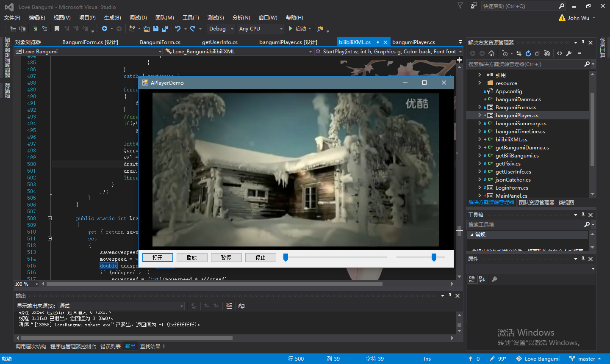Viewport: 610px width, 364px height.
Task: Toggle bookmark icon in the toolbar
Action: pyautogui.click(x=57, y=29)
